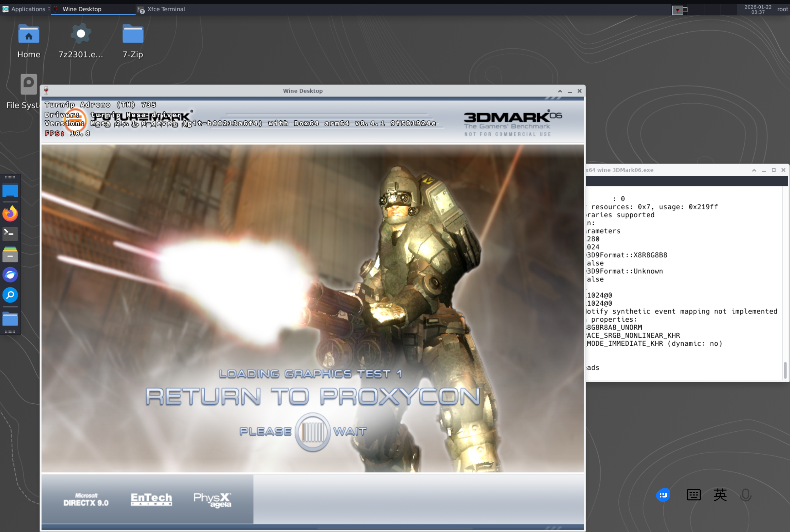Open the root user menu
This screenshot has width=790, height=532.
click(x=782, y=9)
